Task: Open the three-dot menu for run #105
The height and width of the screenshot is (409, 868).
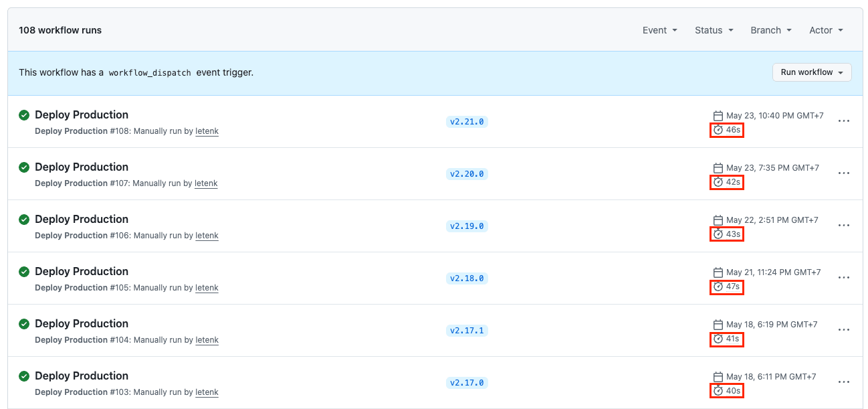Action: coord(844,278)
